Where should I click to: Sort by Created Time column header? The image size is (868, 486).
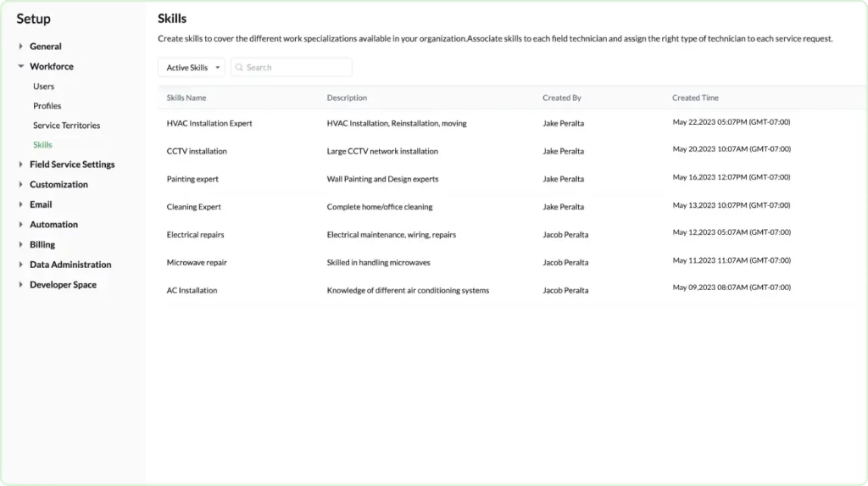click(695, 98)
